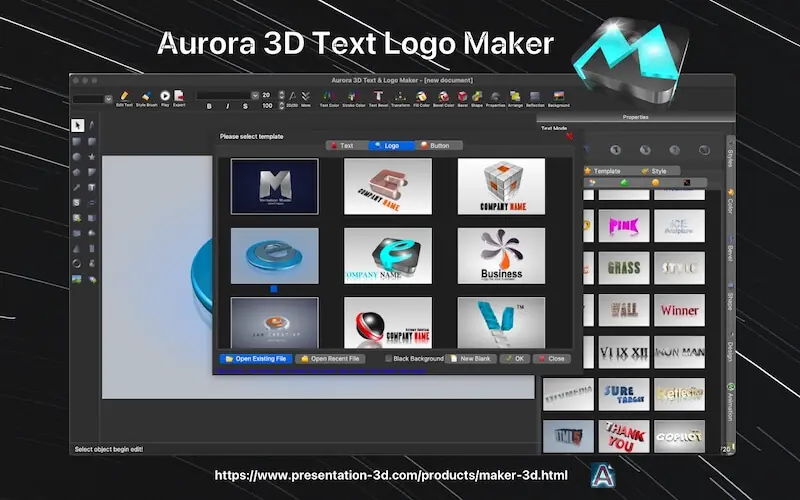Image resolution: width=800 pixels, height=500 pixels.
Task: Click the Fill Color icon
Action: click(x=421, y=98)
